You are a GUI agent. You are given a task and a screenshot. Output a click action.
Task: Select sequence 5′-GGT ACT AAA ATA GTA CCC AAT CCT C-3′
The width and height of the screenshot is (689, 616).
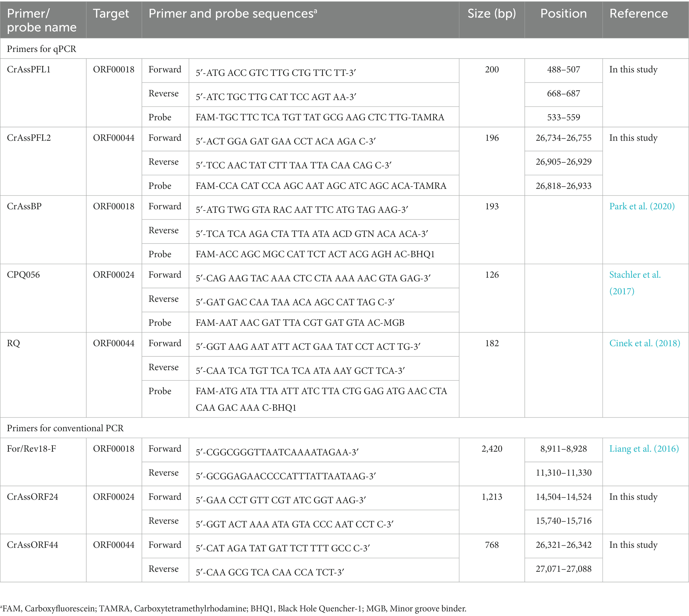[x=294, y=524]
